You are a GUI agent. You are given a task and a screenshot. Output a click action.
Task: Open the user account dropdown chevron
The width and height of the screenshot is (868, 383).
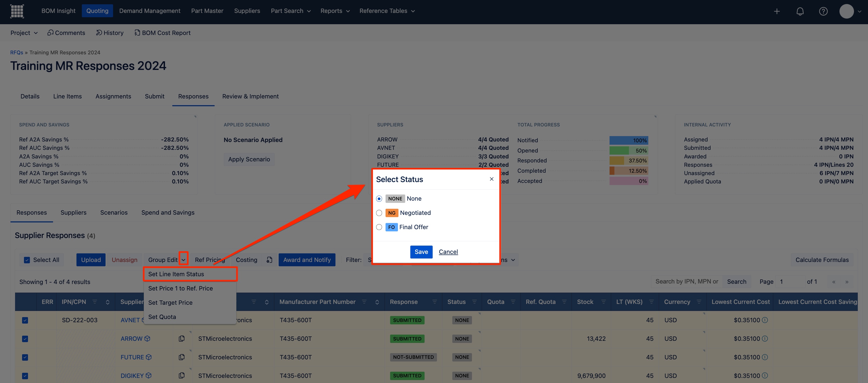tap(860, 11)
